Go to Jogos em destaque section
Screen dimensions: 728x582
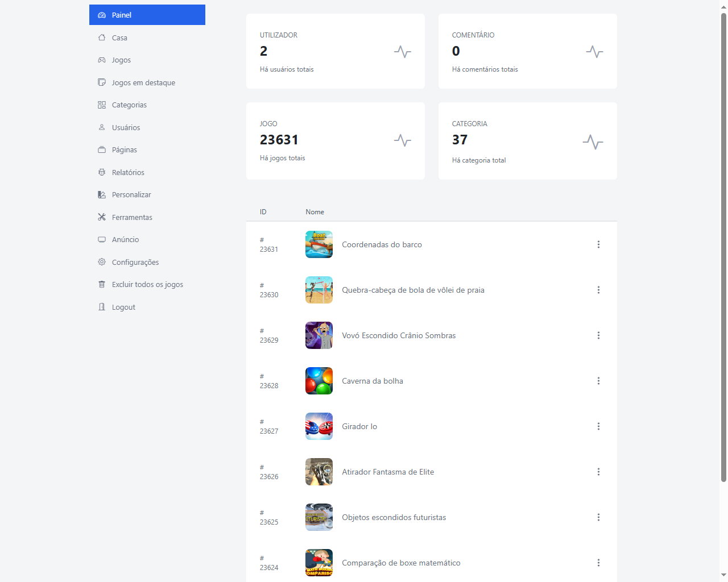tap(143, 83)
